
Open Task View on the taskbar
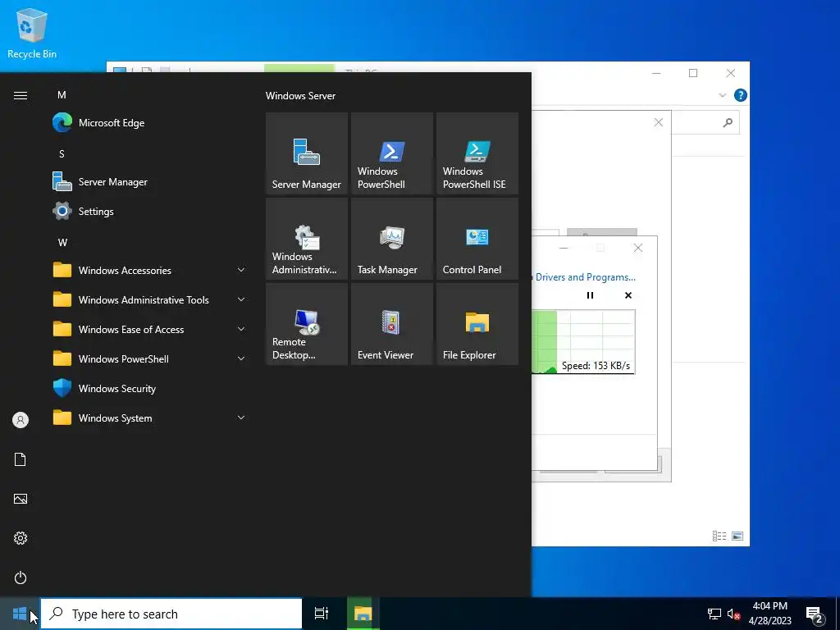coord(322,614)
